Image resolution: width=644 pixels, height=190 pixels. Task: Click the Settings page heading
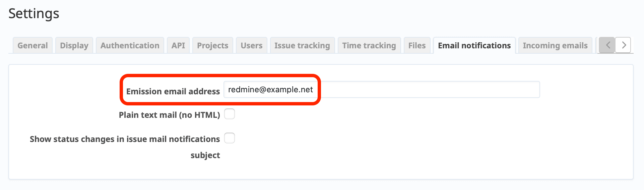34,14
